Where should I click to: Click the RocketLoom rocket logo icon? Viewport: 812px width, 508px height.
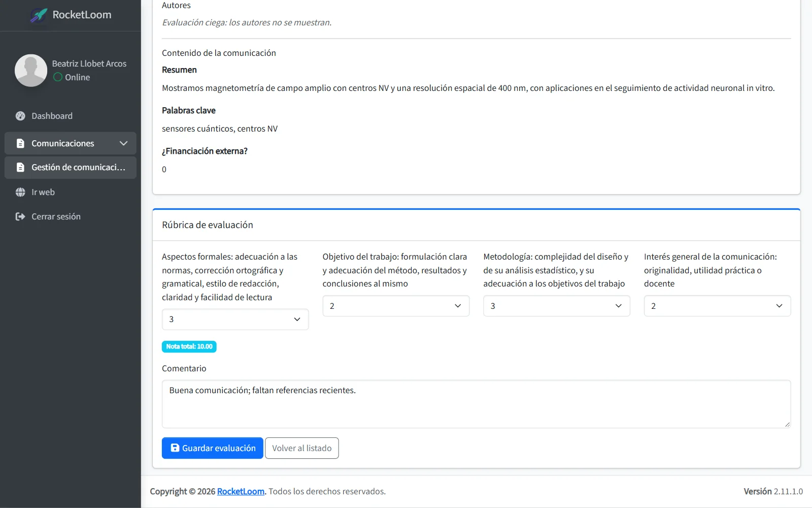(x=39, y=15)
